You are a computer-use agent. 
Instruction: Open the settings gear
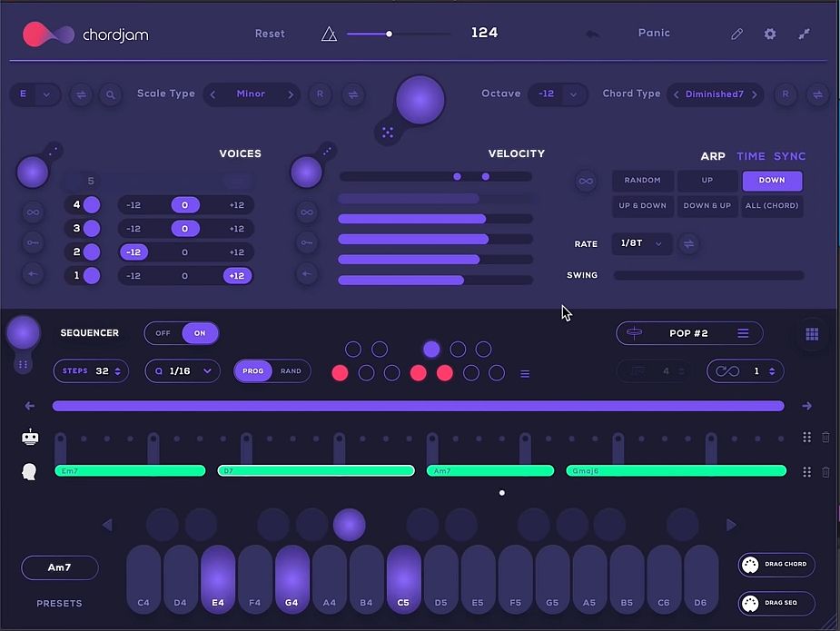tap(770, 34)
